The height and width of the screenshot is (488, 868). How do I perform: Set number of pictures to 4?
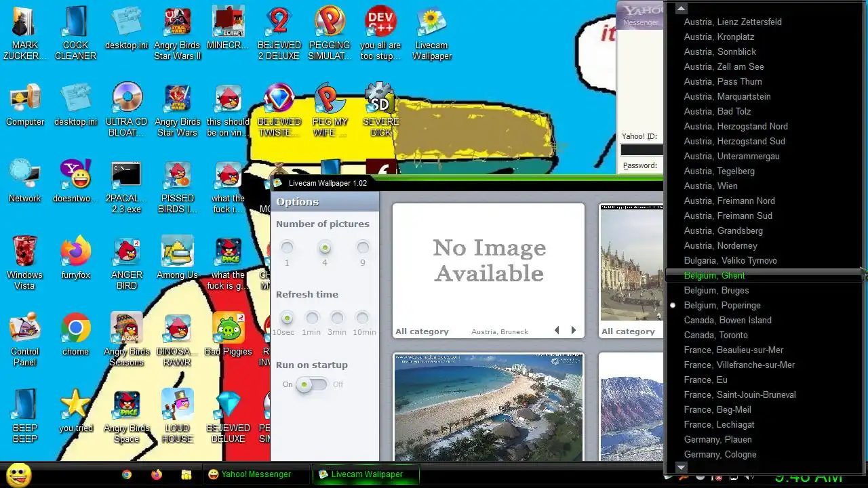325,247
